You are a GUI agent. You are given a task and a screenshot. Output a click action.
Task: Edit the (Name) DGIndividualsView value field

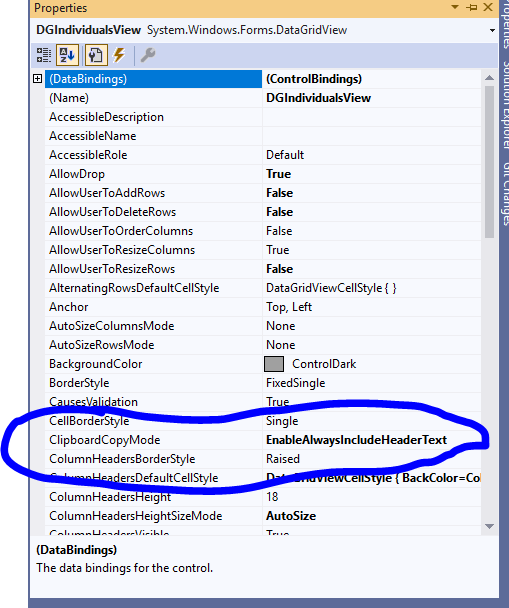point(371,98)
